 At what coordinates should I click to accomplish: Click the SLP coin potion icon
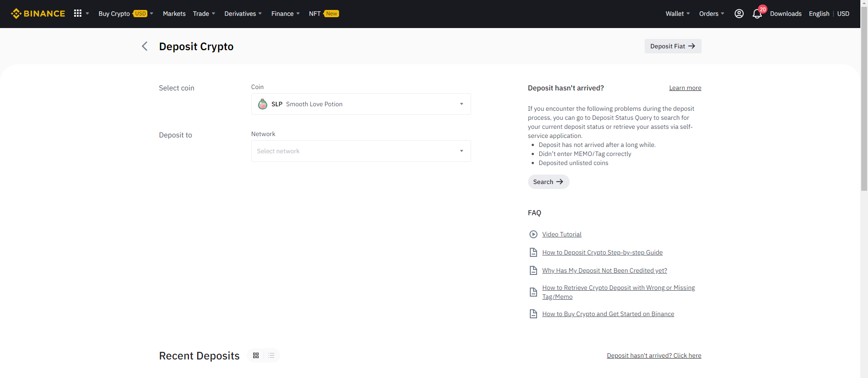click(263, 104)
